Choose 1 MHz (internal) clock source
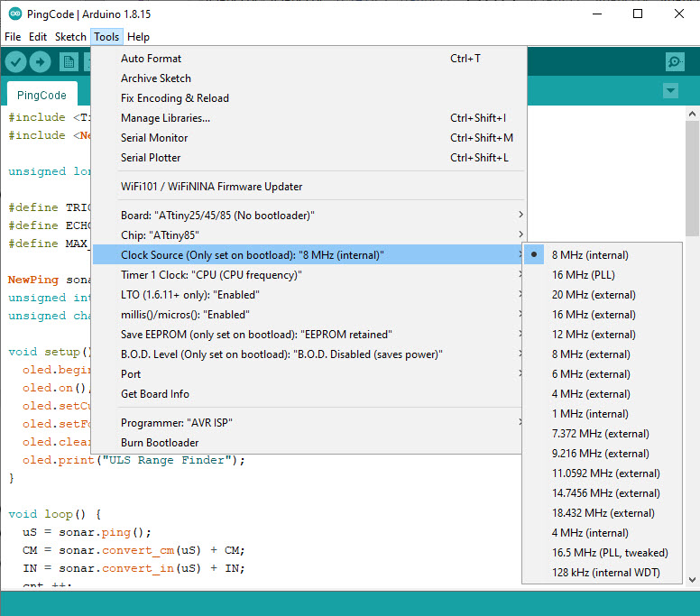The image size is (700, 616). (590, 414)
